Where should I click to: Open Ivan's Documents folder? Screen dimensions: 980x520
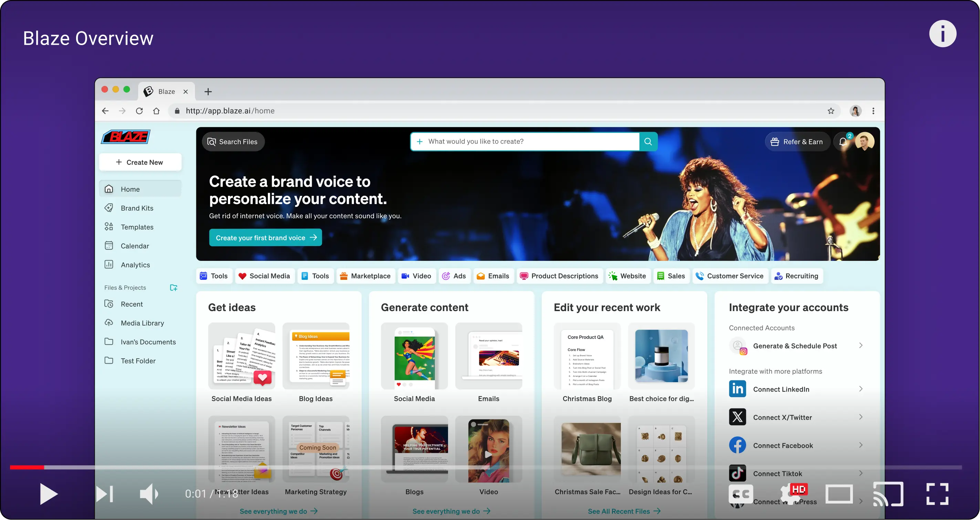point(140,342)
